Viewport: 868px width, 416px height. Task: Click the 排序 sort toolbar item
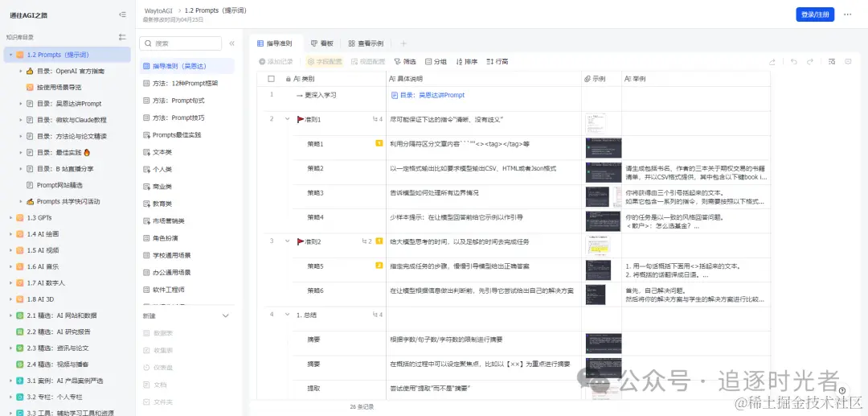pos(467,61)
